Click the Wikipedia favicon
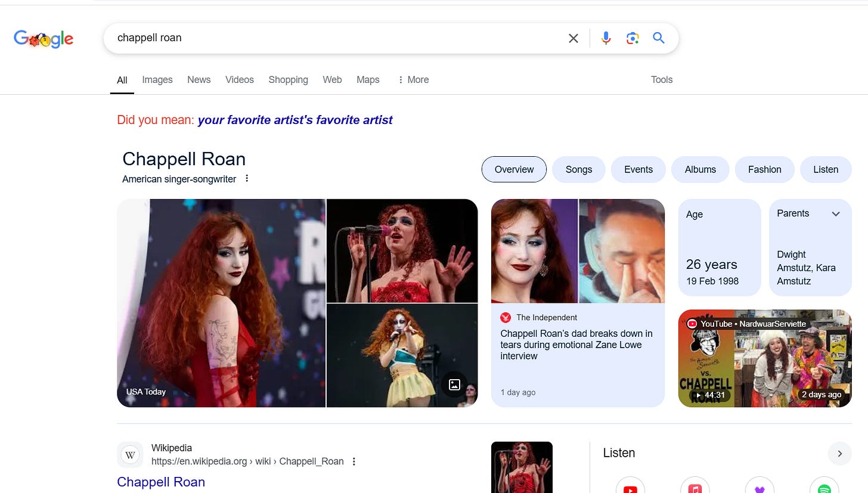Image resolution: width=868 pixels, height=493 pixels. (131, 455)
